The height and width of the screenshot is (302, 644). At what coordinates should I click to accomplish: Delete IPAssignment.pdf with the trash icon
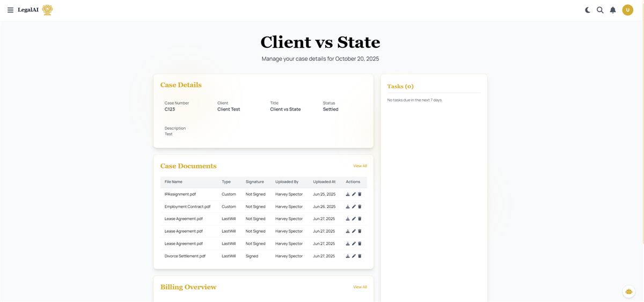[x=360, y=194]
